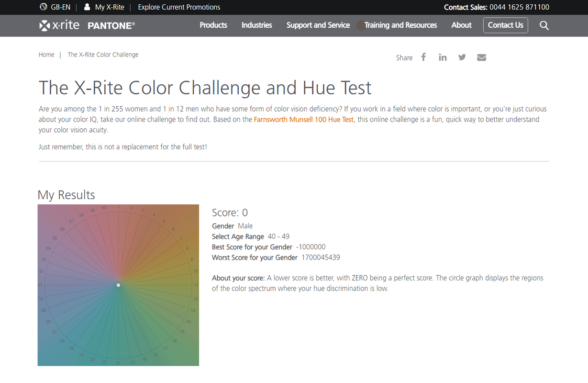Click The X-Rite Color Challenge breadcrumb

[x=103, y=55]
